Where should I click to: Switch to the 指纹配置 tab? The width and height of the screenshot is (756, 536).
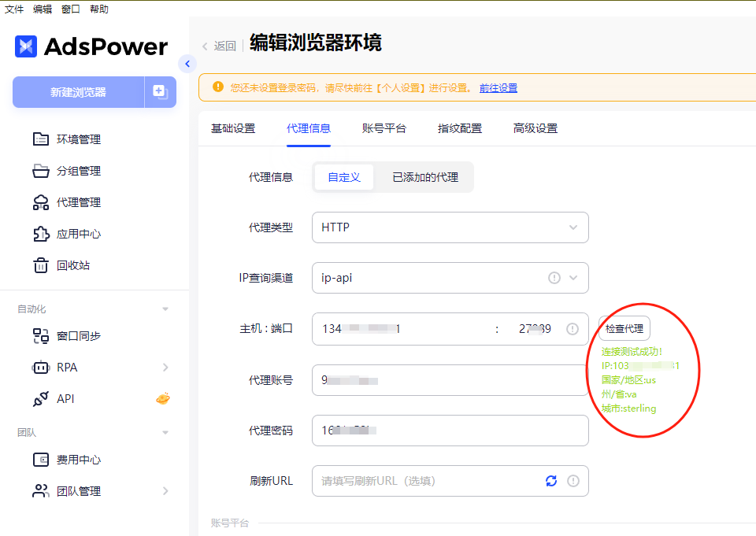tap(460, 128)
